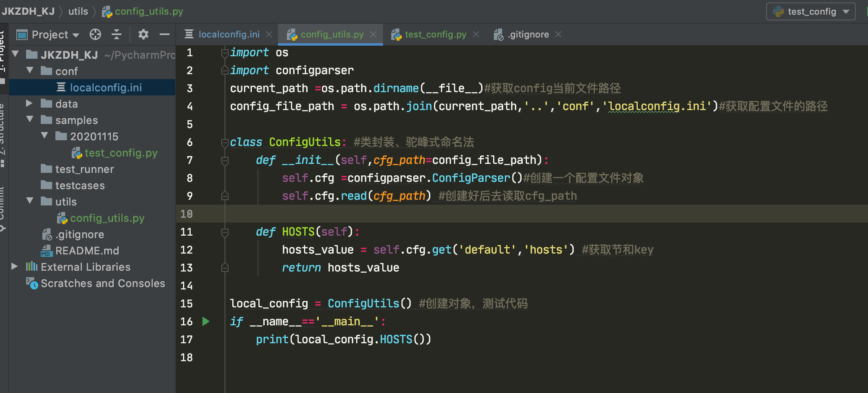This screenshot has height=393, width=868.
Task: Switch to the test_config.py tab
Action: click(x=435, y=35)
